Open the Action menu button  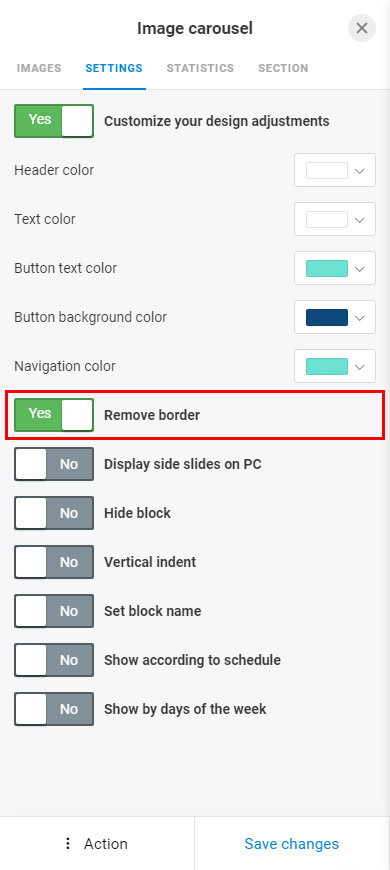97,843
